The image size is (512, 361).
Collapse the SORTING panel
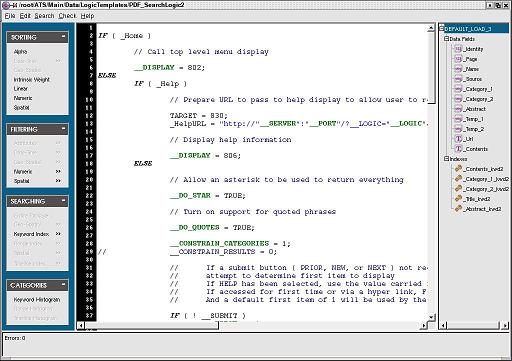pos(63,36)
